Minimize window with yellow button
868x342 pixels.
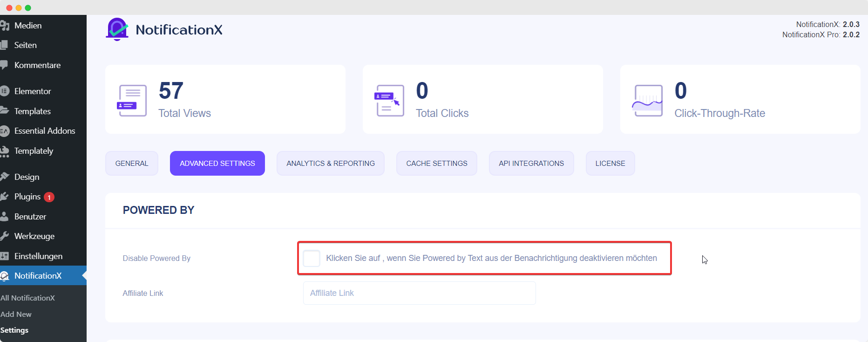[19, 8]
